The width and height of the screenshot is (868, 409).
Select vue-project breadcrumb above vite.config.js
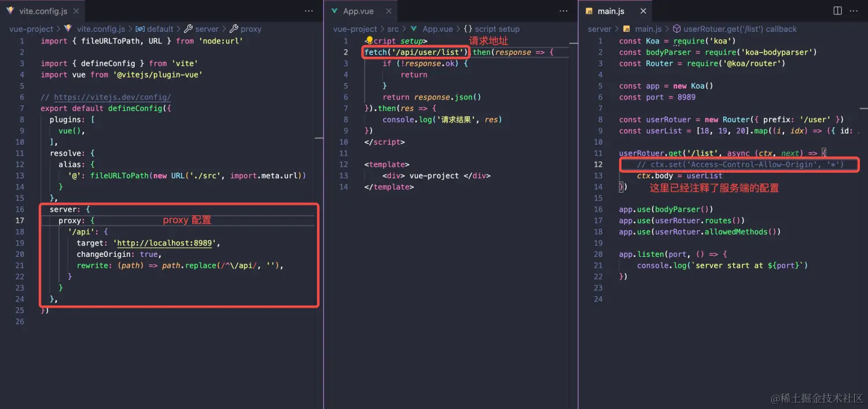coord(31,29)
